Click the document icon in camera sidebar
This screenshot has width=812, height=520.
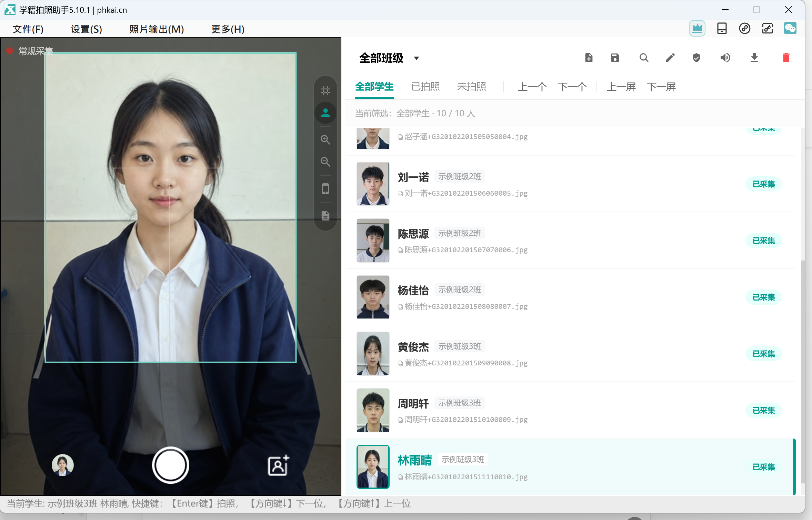(x=325, y=216)
